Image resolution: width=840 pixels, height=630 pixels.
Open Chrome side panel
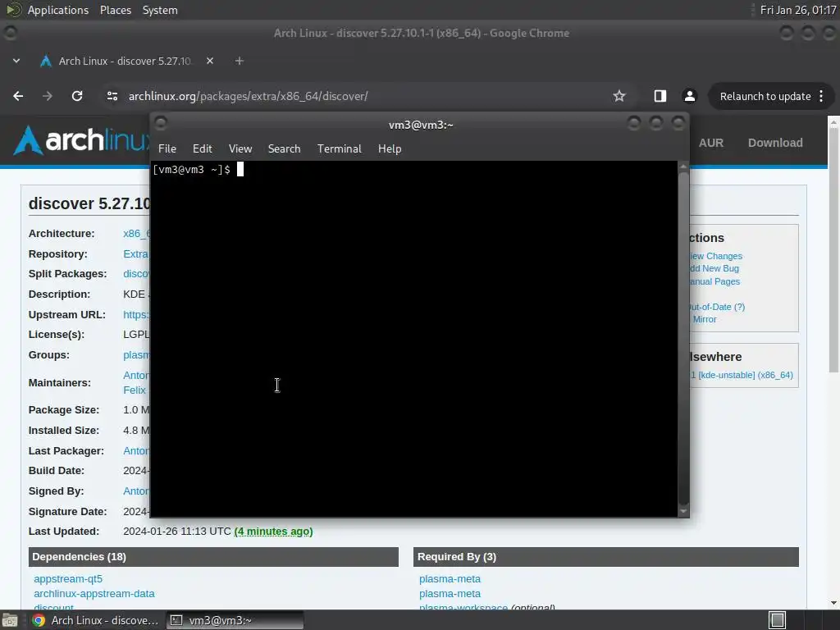(660, 96)
